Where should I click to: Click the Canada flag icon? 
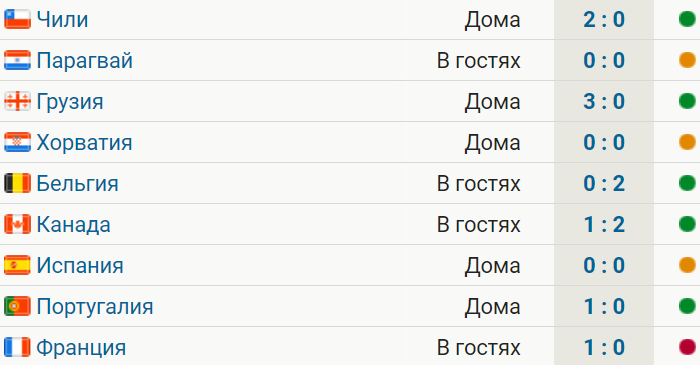pyautogui.click(x=17, y=224)
